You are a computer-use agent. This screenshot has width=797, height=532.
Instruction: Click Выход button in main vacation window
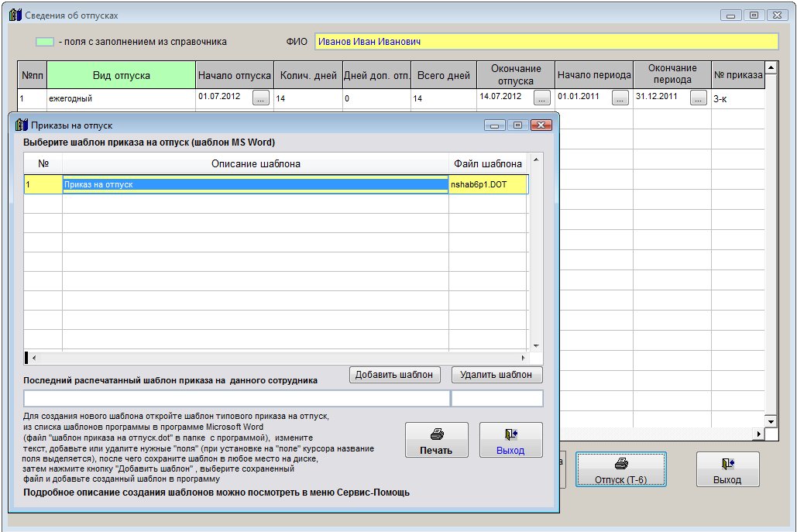click(727, 470)
